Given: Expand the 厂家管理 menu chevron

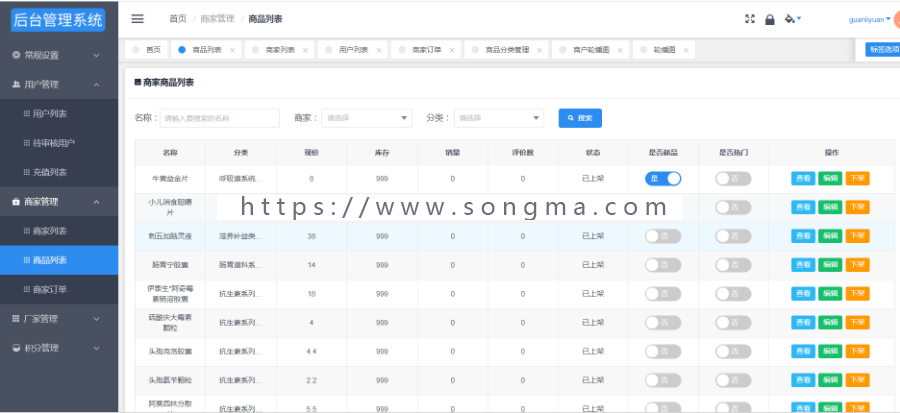Looking at the screenshot, I should tap(96, 319).
